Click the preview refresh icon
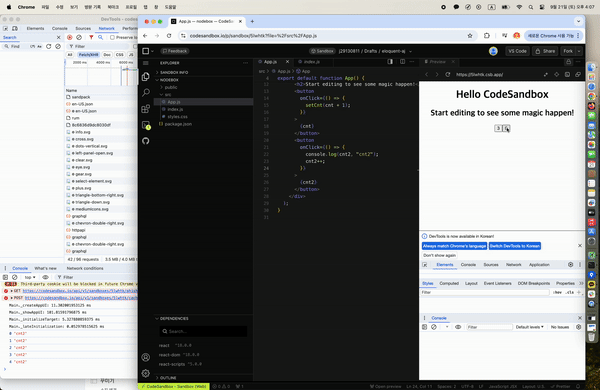 [x=447, y=75]
